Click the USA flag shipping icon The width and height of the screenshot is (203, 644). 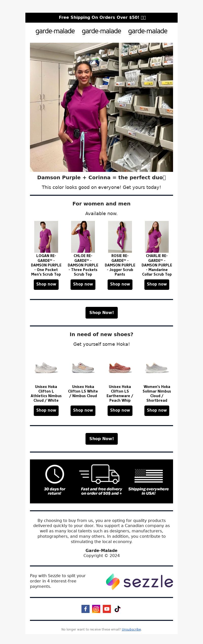(148, 476)
